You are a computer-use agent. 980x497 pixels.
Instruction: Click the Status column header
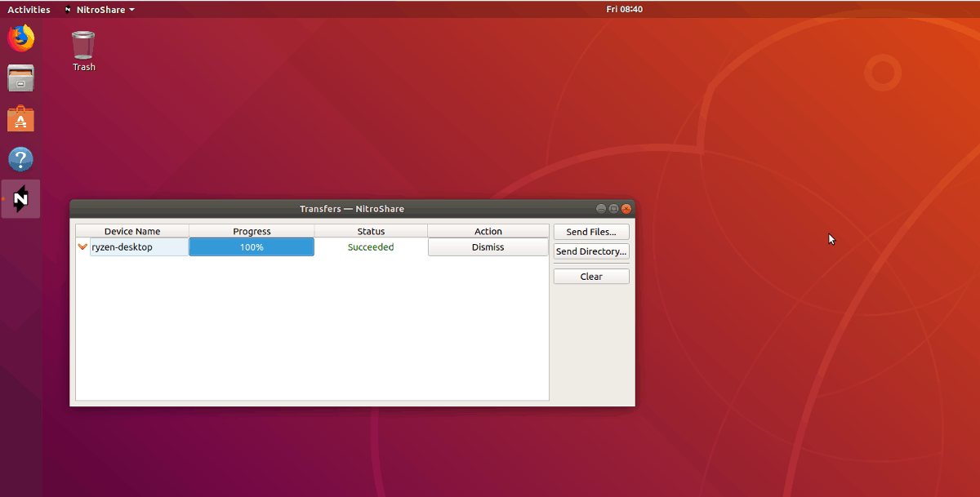[371, 231]
